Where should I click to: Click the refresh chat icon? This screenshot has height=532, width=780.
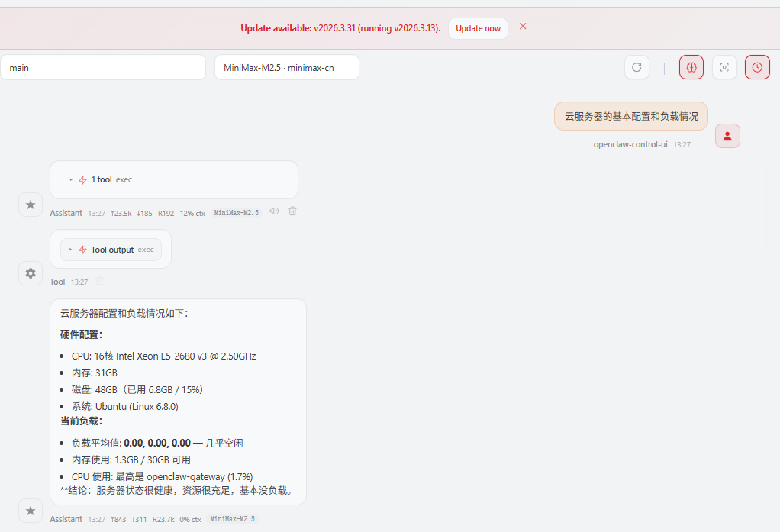click(x=637, y=67)
